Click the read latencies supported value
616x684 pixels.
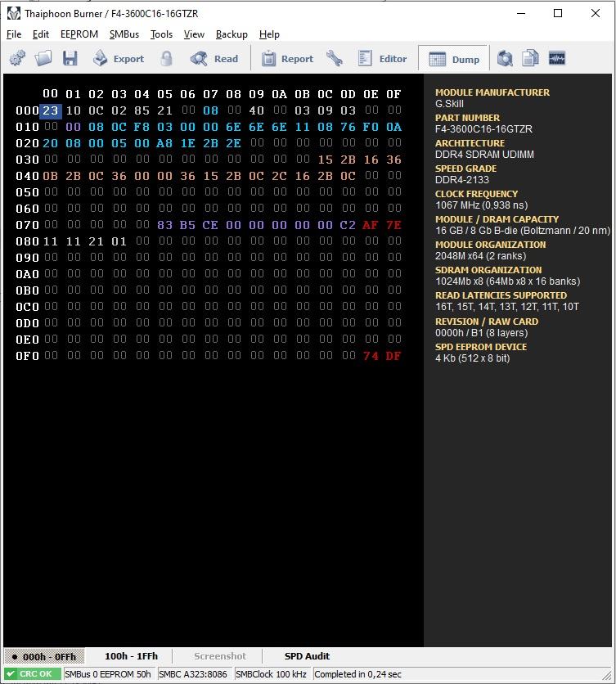[x=507, y=307]
